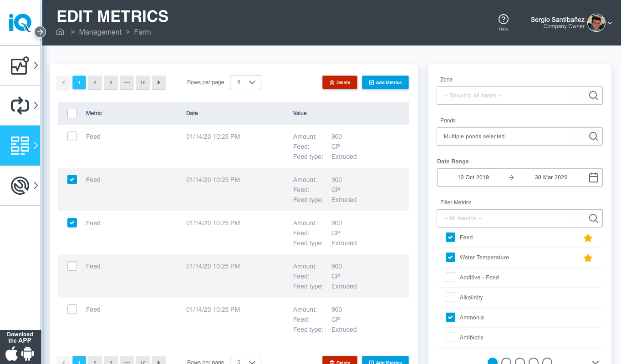Screen dimensions: 621x364
Task: Click the search icon in Zone field
Action: click(x=593, y=96)
